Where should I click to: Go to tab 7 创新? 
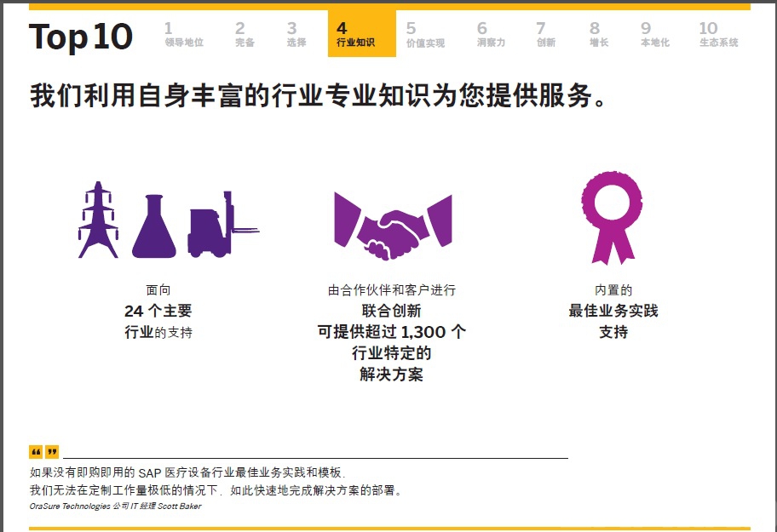[x=545, y=35]
